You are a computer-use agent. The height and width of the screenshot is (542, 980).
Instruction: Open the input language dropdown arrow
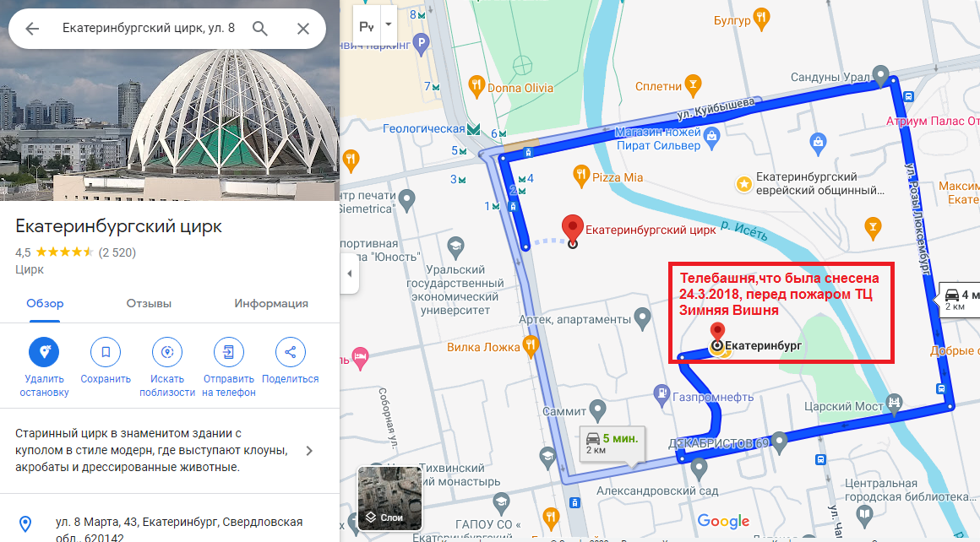[388, 25]
